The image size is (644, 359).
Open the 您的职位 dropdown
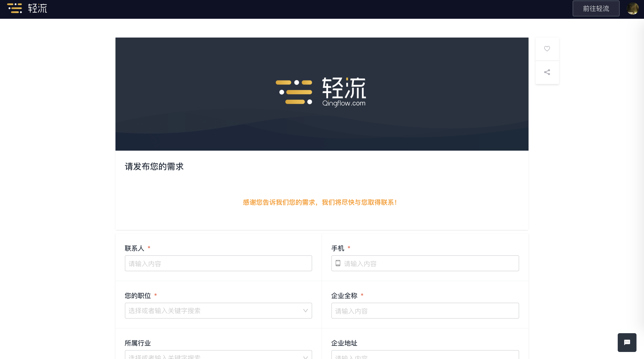pos(218,310)
